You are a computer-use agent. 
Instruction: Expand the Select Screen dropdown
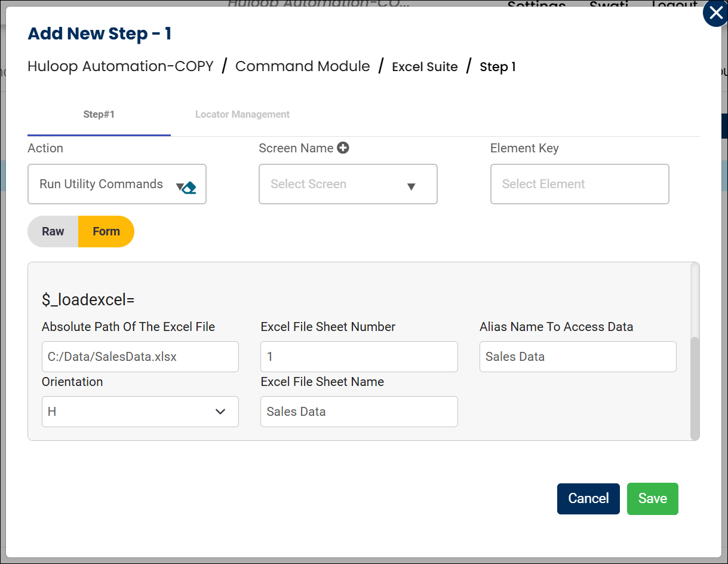(411, 186)
